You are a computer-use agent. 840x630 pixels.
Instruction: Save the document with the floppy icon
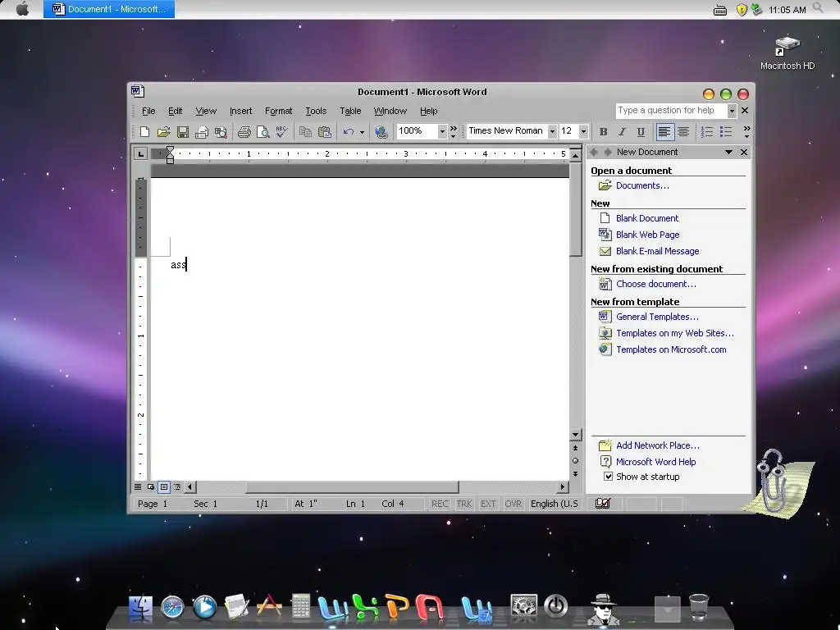pyautogui.click(x=183, y=131)
